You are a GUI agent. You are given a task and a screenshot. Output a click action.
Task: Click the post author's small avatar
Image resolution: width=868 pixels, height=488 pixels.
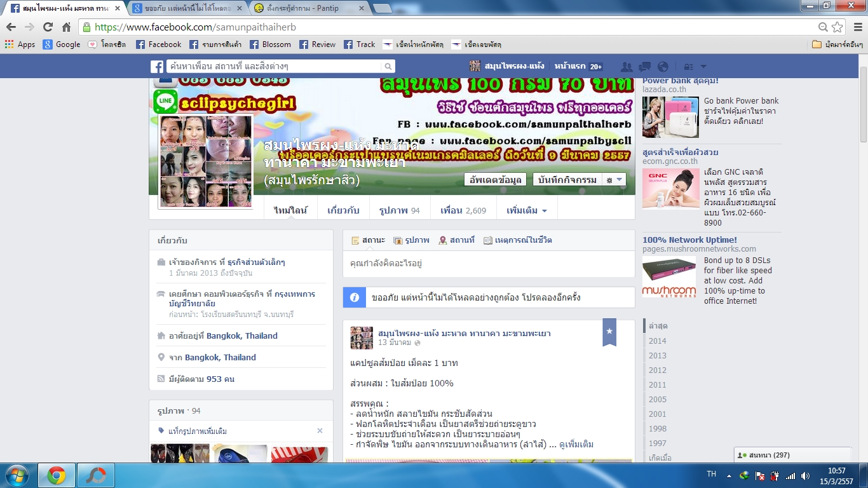pyautogui.click(x=362, y=338)
